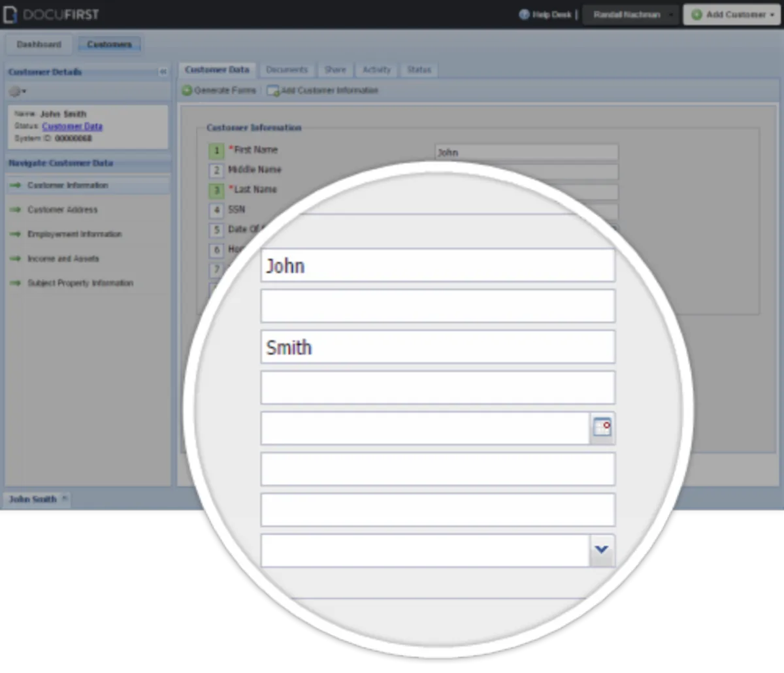
Task: Select the Documents tab
Action: [x=287, y=70]
